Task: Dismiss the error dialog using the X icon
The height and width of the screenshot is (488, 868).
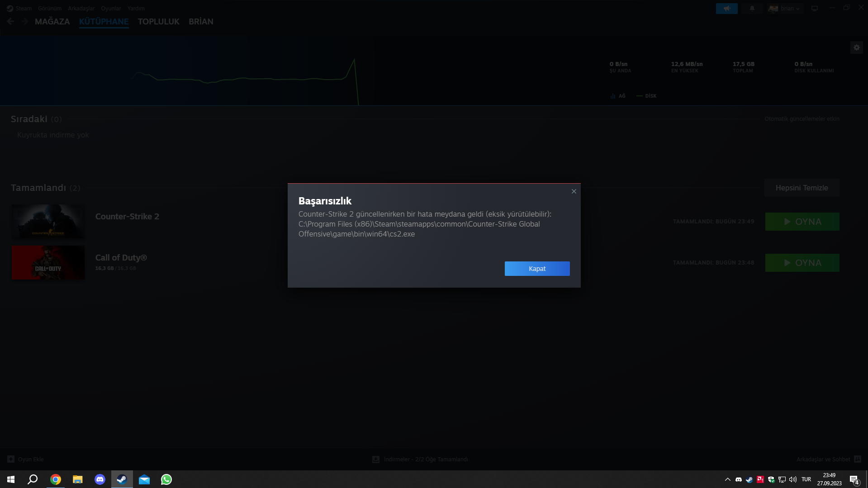Action: point(574,191)
